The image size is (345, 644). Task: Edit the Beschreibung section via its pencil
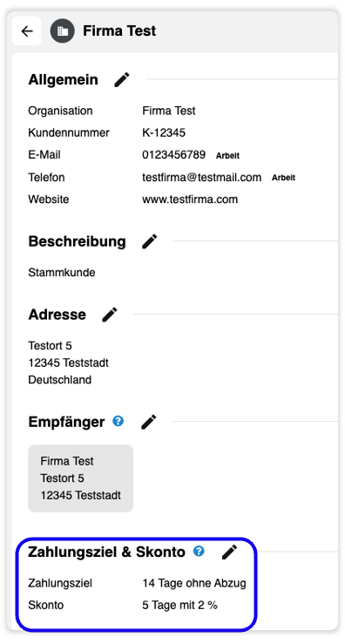point(150,241)
